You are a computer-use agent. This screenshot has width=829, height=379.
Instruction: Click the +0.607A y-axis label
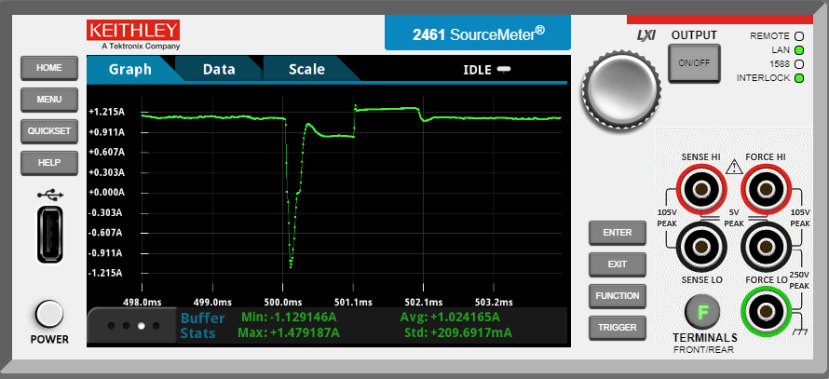107,152
